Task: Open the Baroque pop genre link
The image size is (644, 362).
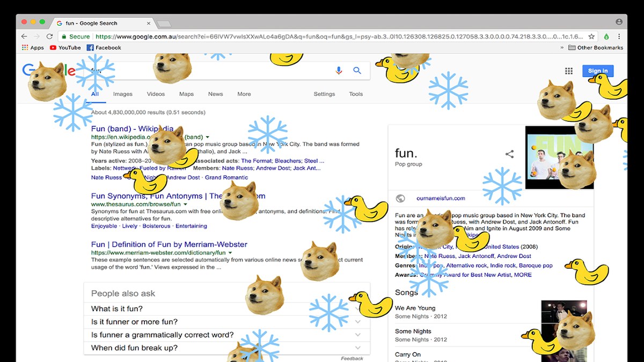Action: [x=537, y=265]
